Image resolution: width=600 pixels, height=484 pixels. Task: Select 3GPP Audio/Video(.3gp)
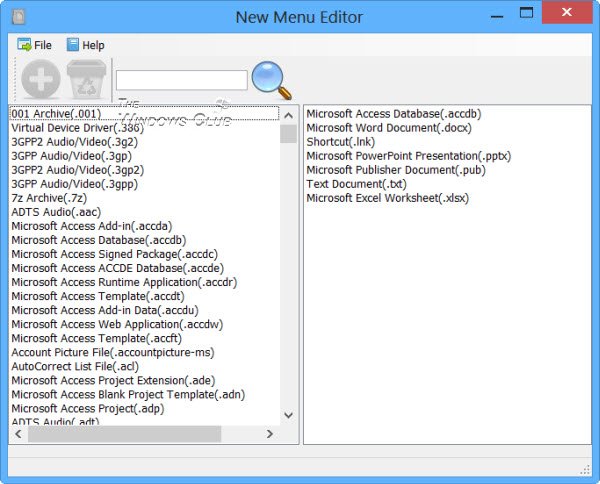pyautogui.click(x=72, y=156)
